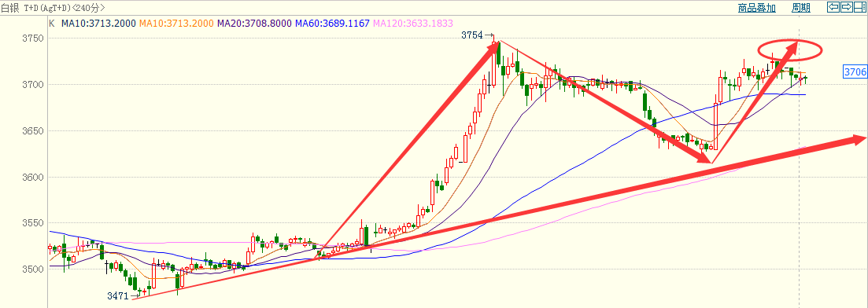Click the 3750 price axis label

click(x=32, y=38)
